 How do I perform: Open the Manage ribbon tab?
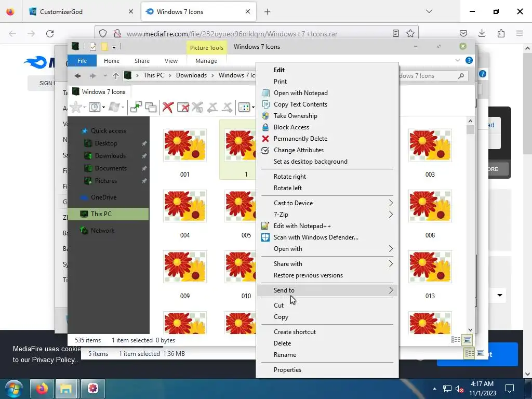pyautogui.click(x=206, y=61)
